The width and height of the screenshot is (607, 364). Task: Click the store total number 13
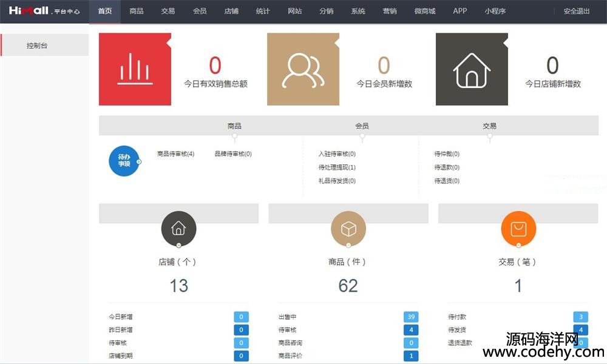[x=179, y=286]
